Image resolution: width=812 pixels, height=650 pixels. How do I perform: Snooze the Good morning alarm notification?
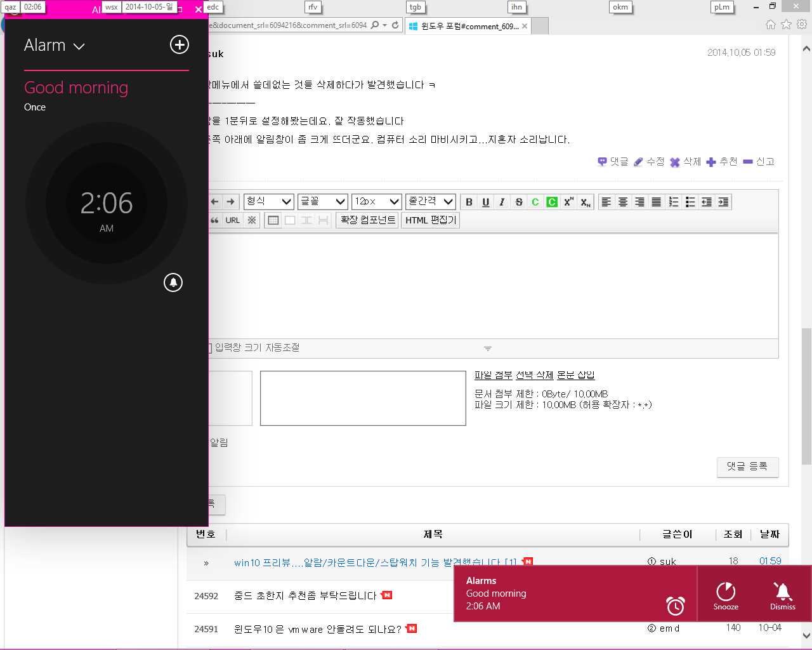point(726,595)
